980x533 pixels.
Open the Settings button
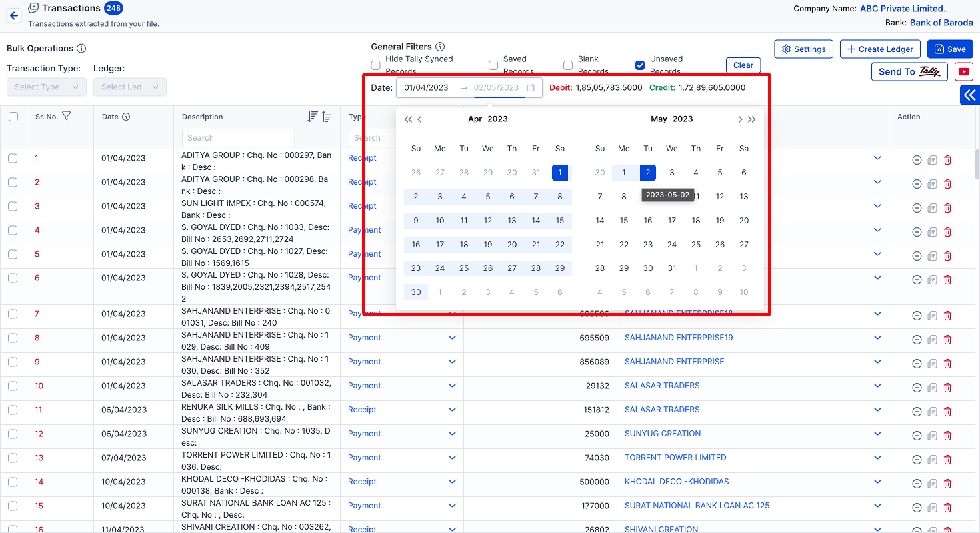[x=803, y=49]
